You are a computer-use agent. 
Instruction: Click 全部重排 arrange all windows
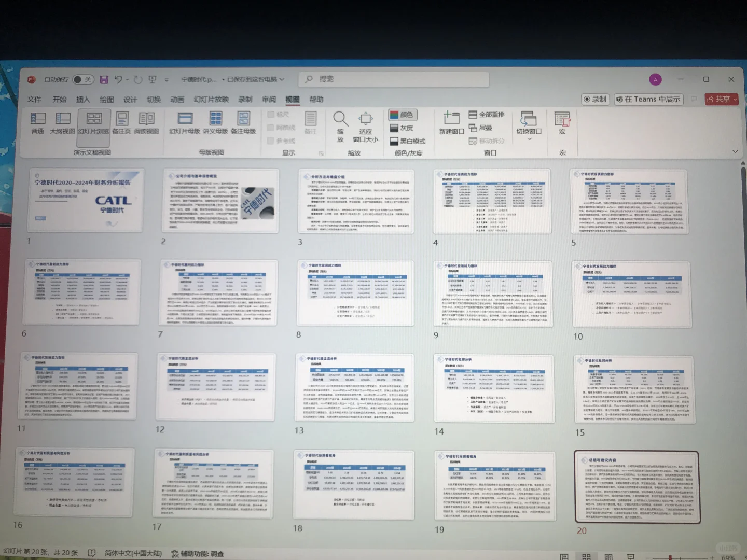click(487, 115)
